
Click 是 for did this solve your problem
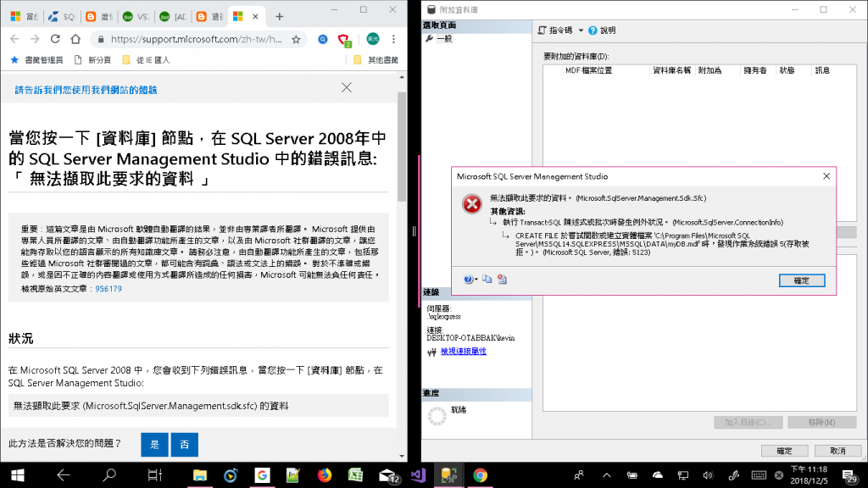(154, 444)
